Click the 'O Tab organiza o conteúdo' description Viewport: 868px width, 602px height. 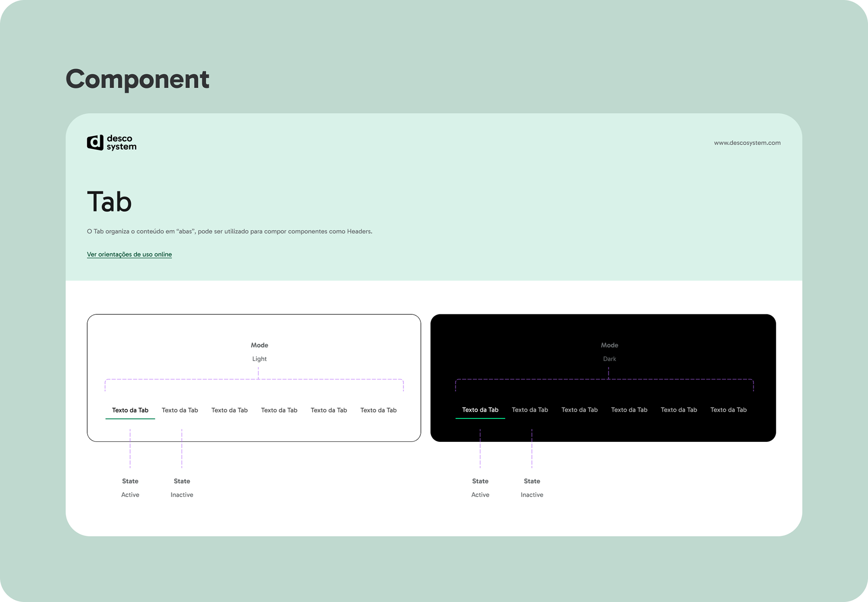click(230, 232)
